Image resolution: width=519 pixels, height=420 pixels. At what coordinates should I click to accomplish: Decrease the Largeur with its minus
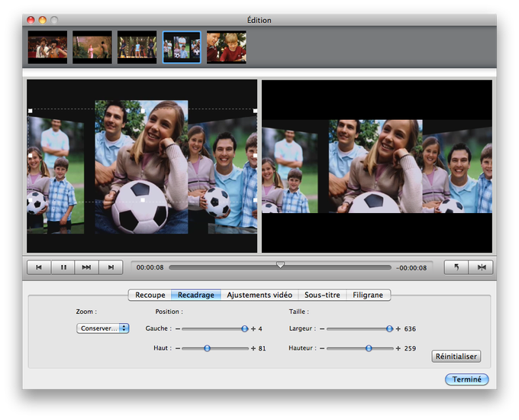[322, 329]
